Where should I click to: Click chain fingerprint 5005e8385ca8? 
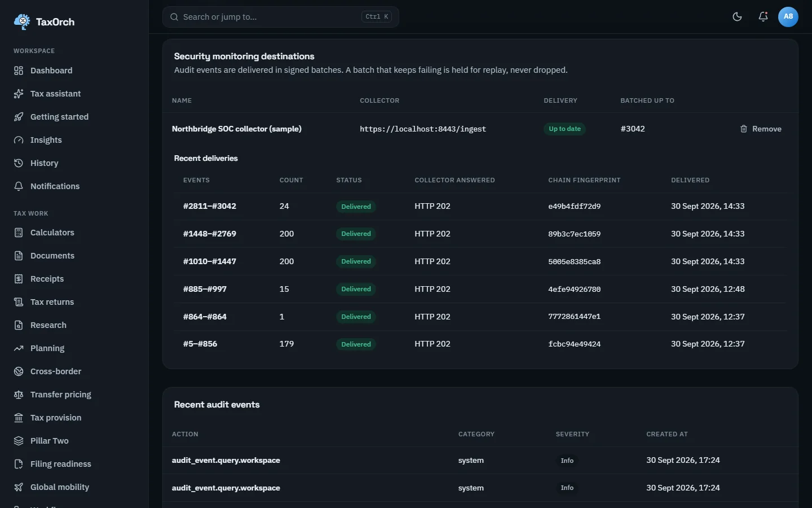coord(574,261)
